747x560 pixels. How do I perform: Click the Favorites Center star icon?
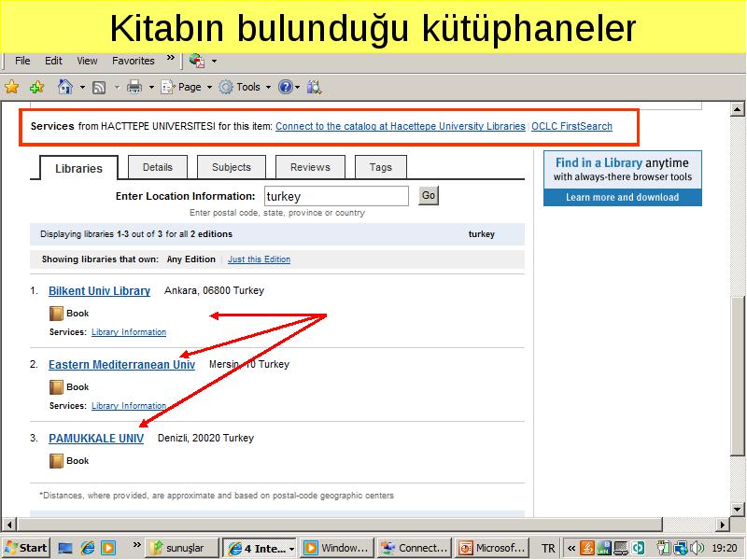pyautogui.click(x=12, y=87)
